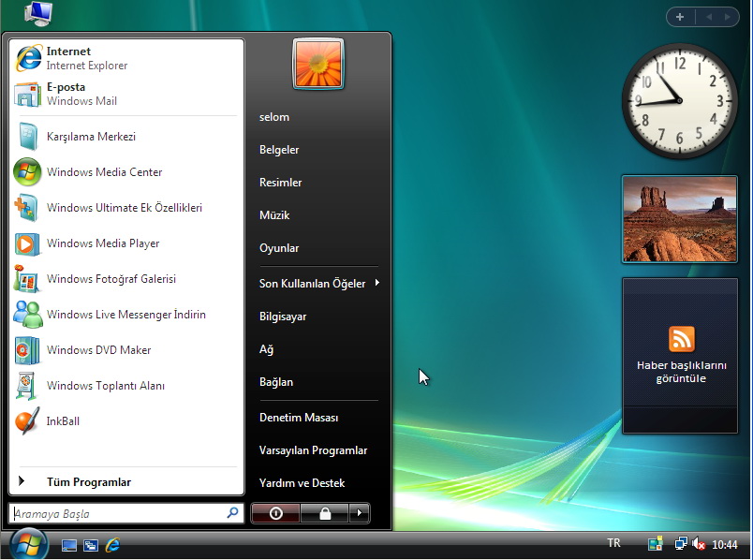Click the orange flower user account picture
Screen dimensions: 753x560
[x=318, y=64]
